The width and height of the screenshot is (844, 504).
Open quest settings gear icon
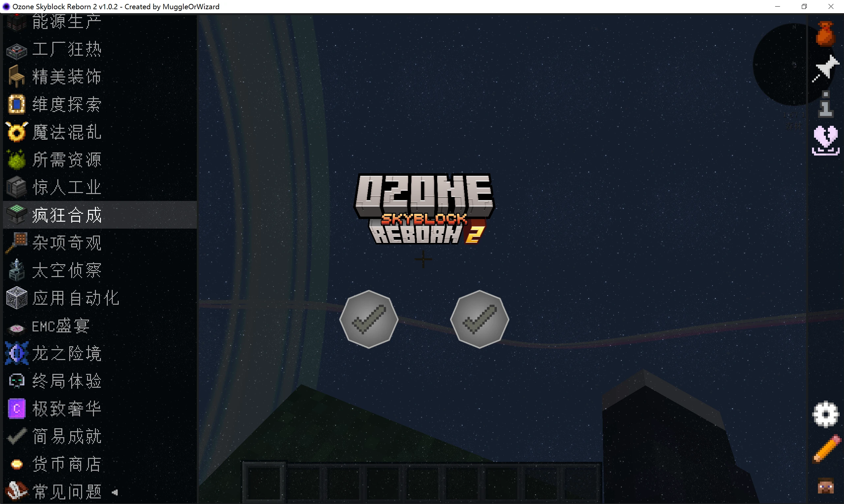[x=826, y=414]
